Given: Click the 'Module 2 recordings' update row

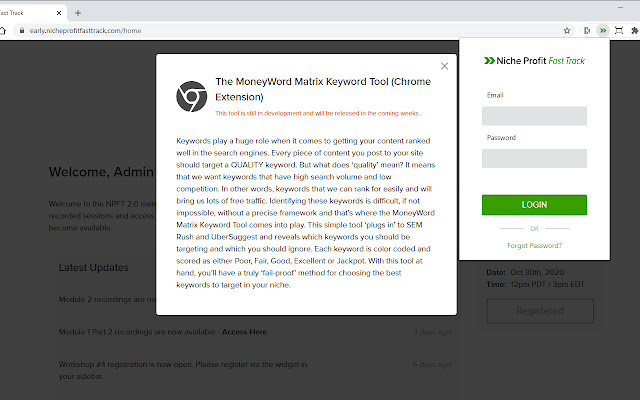Looking at the screenshot, I should pos(107,299).
